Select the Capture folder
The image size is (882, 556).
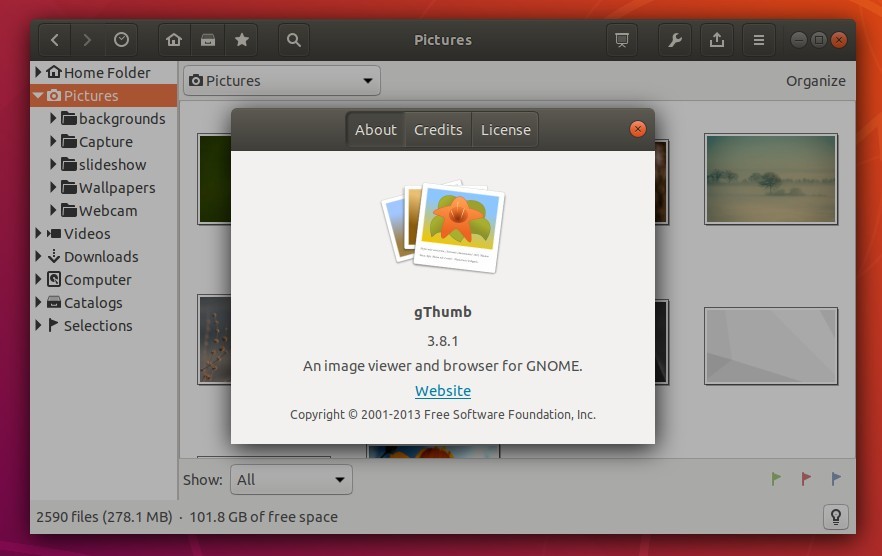(x=106, y=142)
